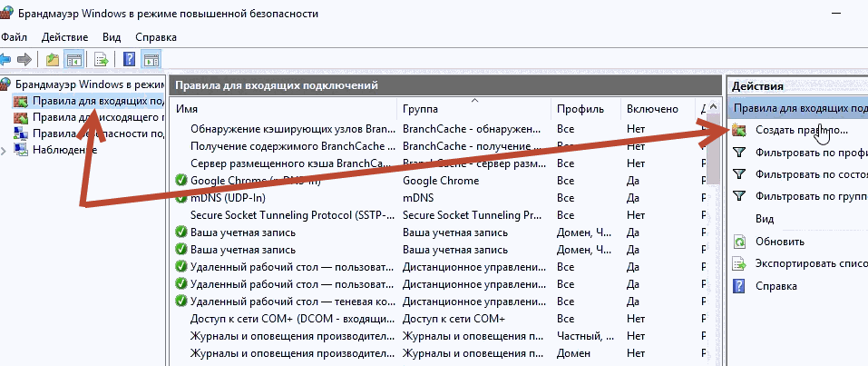Click the Экспортировать список action
868x366 pixels.
[811, 263]
